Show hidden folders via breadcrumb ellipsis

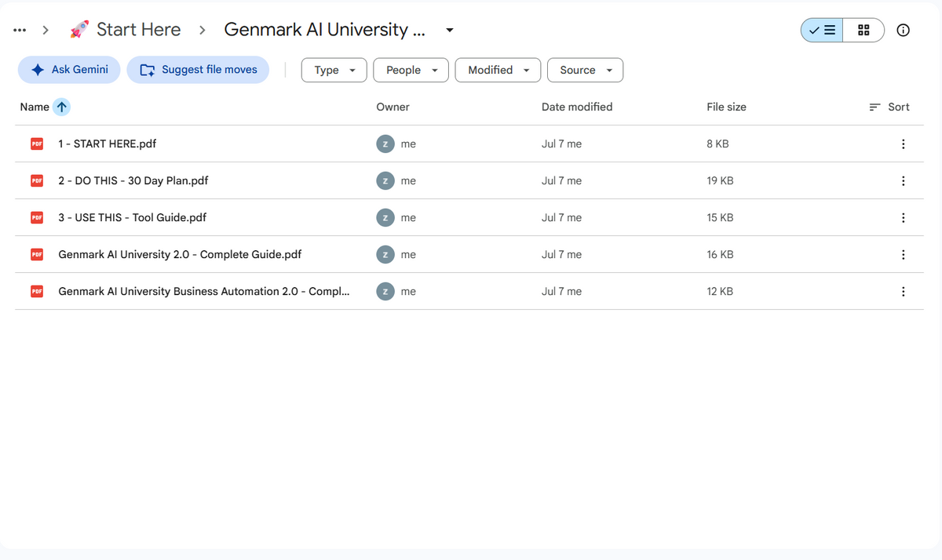(x=20, y=31)
